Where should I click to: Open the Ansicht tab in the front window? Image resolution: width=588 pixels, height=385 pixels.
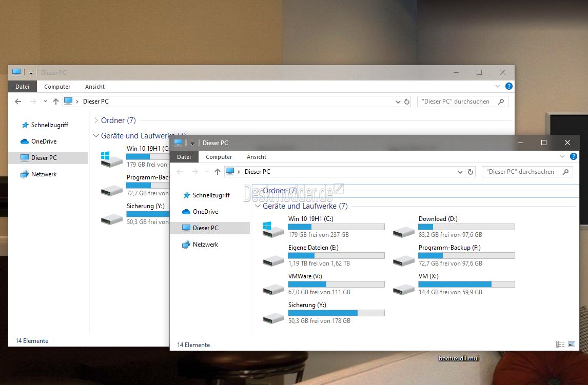point(257,157)
